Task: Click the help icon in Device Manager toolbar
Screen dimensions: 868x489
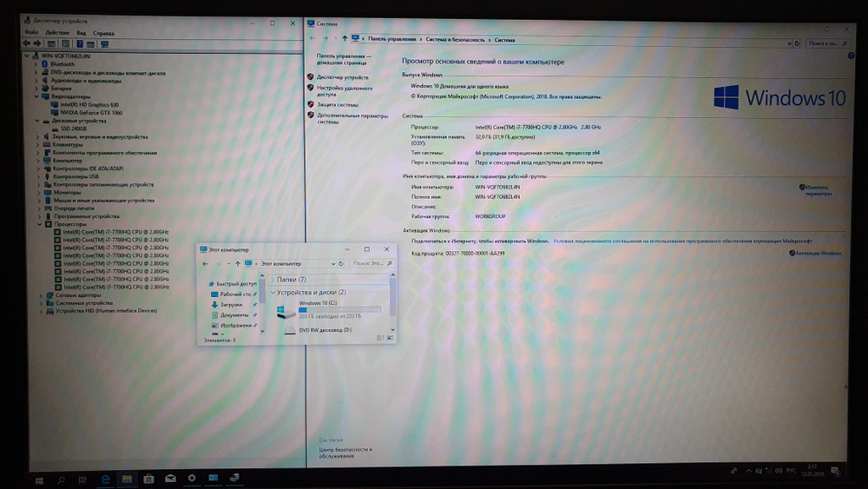Action: point(79,43)
